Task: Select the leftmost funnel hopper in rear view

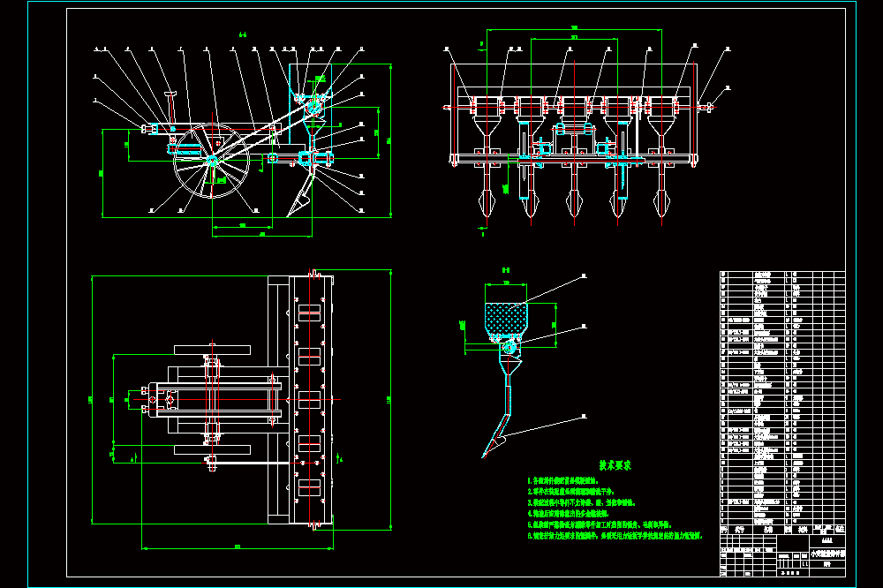Action: pyautogui.click(x=487, y=117)
